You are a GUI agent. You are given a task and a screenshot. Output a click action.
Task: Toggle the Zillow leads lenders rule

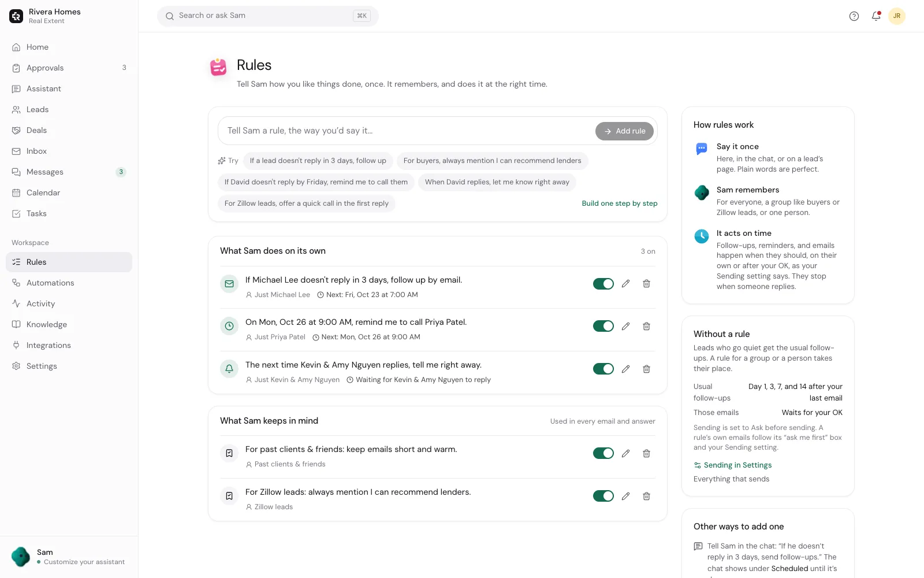603,496
